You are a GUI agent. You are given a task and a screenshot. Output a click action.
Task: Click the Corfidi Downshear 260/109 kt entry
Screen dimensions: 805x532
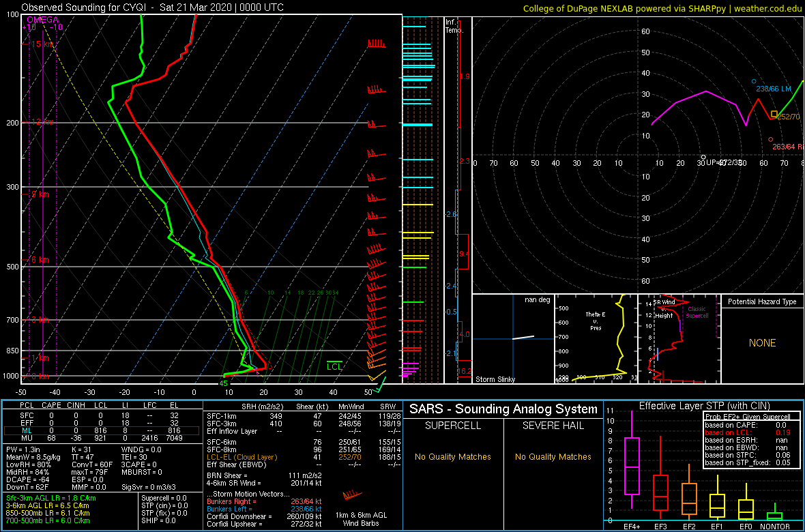pos(264,516)
